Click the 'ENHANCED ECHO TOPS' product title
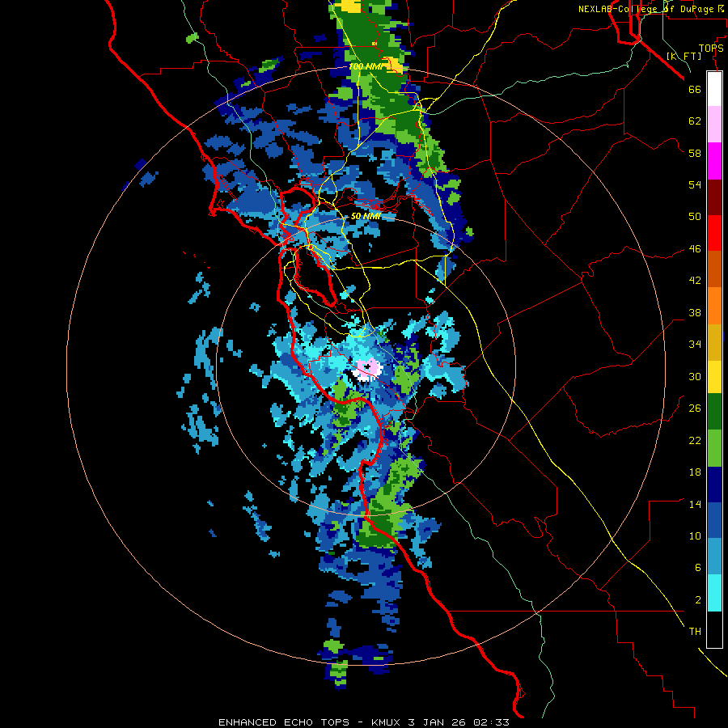The height and width of the screenshot is (728, 728). pos(284,722)
